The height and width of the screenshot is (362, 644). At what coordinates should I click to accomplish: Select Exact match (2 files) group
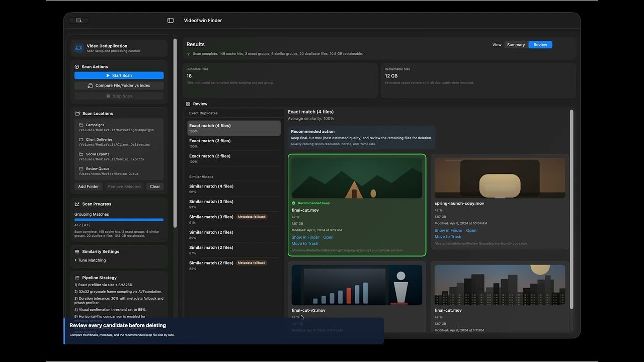point(234,158)
